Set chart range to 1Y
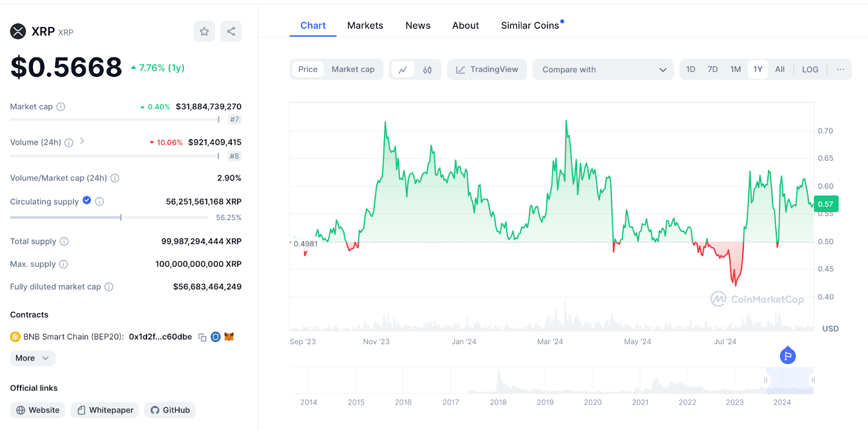The width and height of the screenshot is (868, 431). (x=758, y=69)
